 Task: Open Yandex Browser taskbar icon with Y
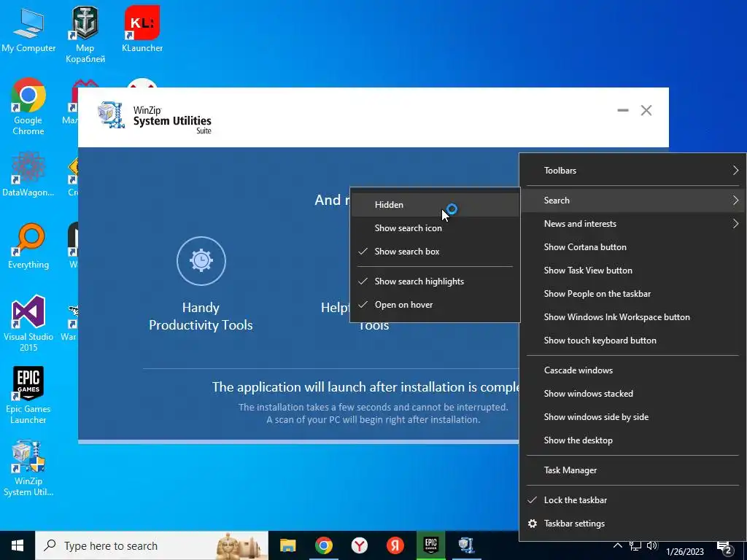click(359, 545)
